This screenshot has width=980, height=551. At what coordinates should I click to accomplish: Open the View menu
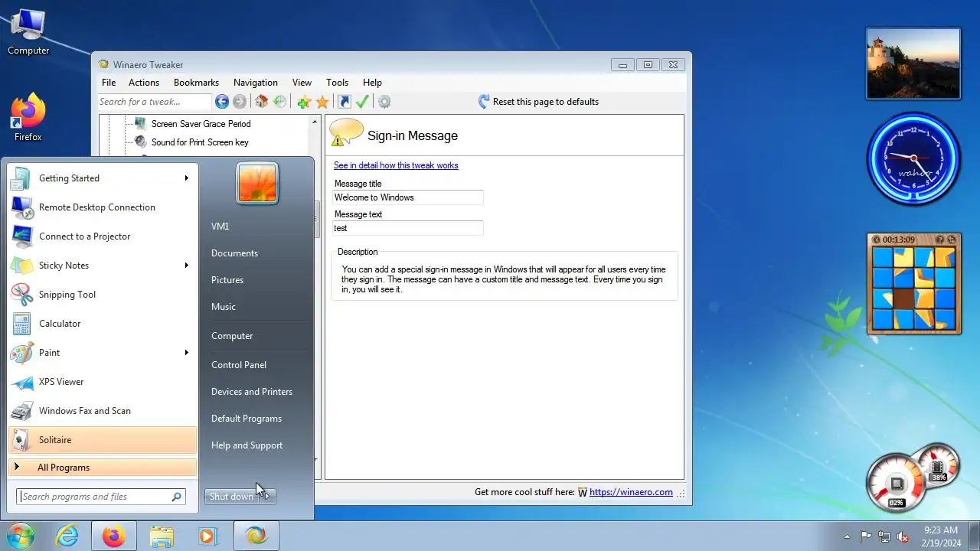coord(302,83)
